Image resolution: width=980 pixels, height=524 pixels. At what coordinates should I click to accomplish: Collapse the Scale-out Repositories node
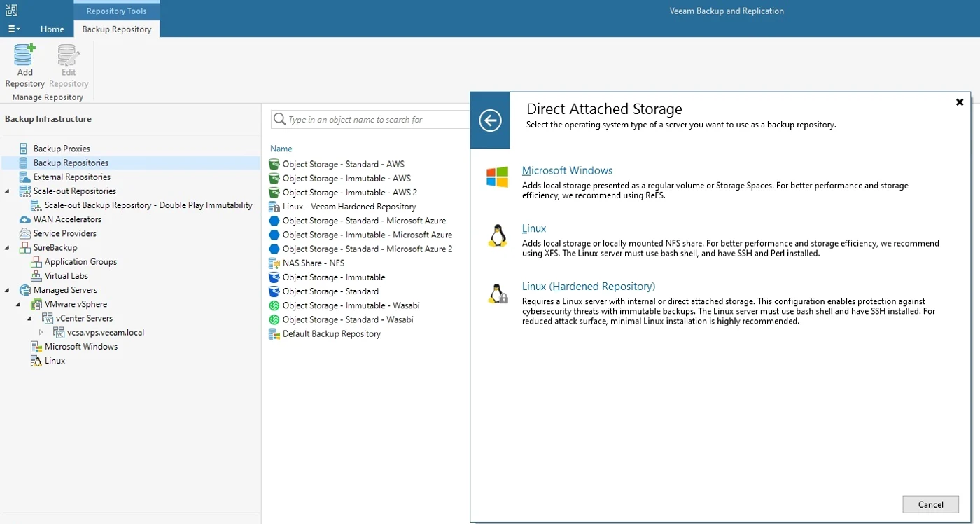(x=8, y=191)
